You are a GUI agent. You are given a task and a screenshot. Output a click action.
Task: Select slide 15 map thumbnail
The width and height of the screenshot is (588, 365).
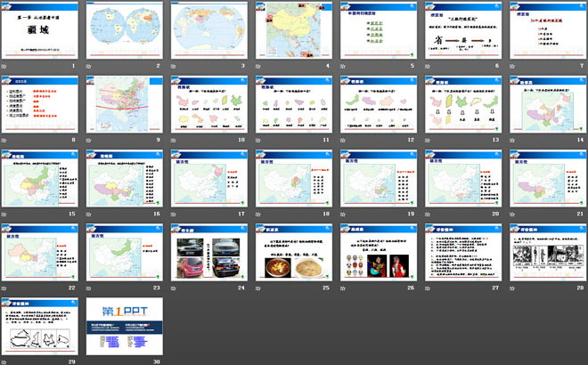[40, 179]
